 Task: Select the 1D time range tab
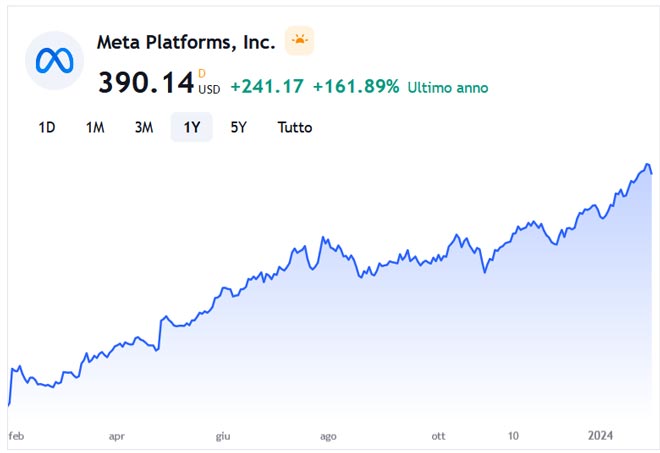point(47,128)
